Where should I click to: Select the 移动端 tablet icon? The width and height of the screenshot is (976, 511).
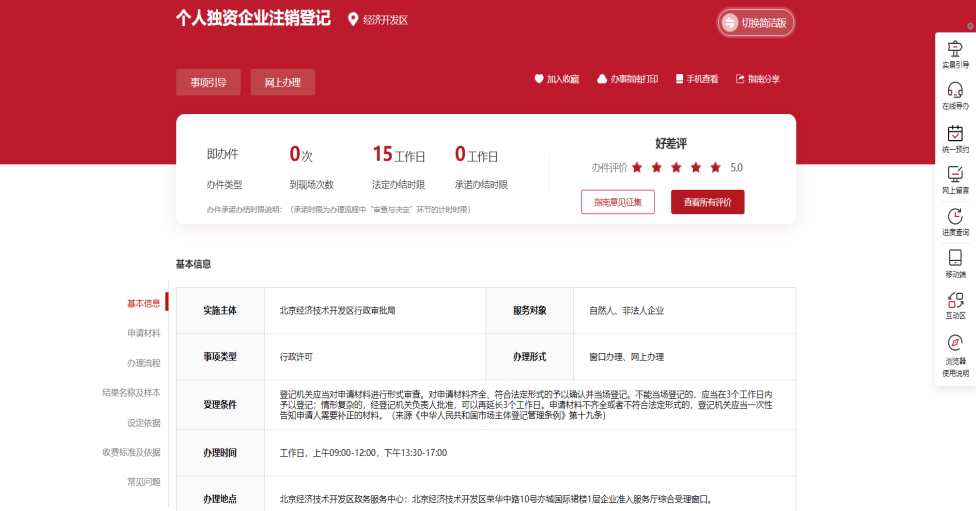tap(955, 258)
